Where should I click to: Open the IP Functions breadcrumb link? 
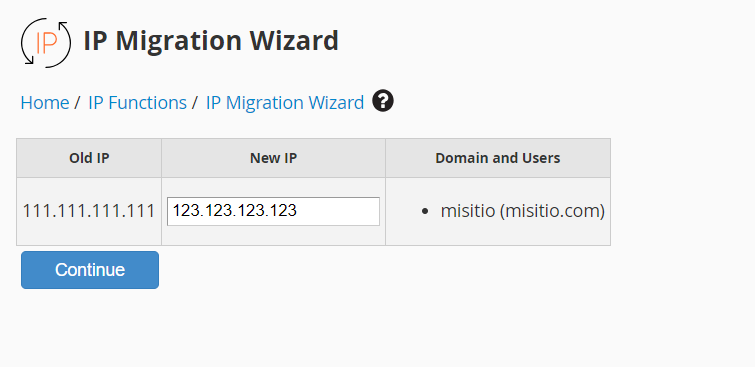pyautogui.click(x=137, y=103)
